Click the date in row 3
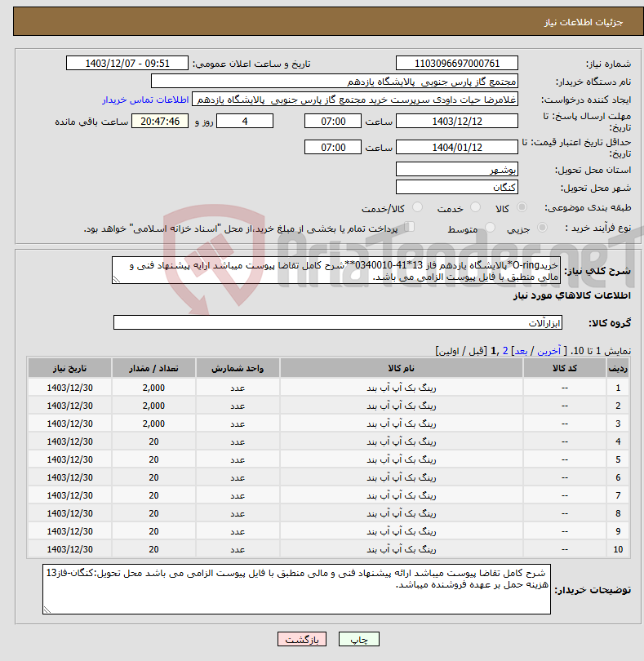Screen dimensions: 644x661 tap(69, 424)
